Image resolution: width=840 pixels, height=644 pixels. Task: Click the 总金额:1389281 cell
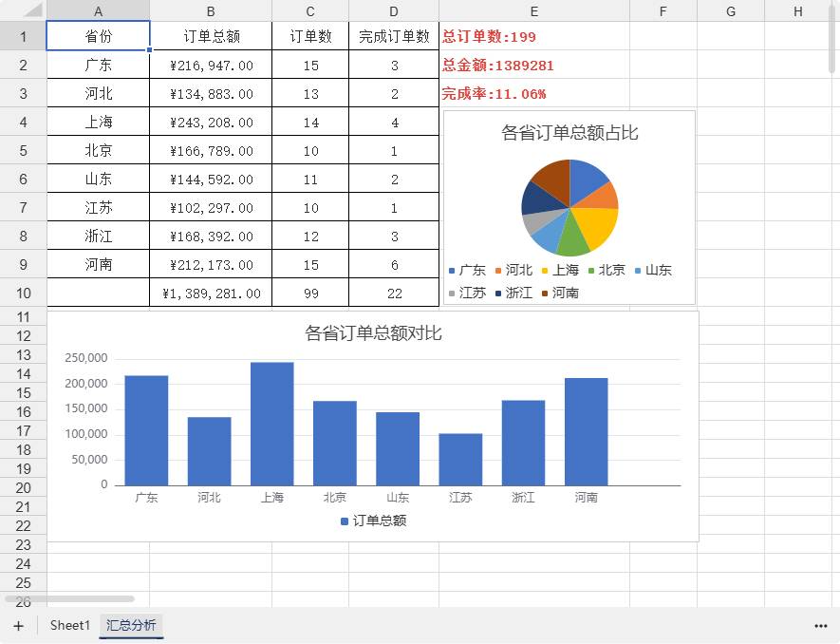tap(534, 65)
